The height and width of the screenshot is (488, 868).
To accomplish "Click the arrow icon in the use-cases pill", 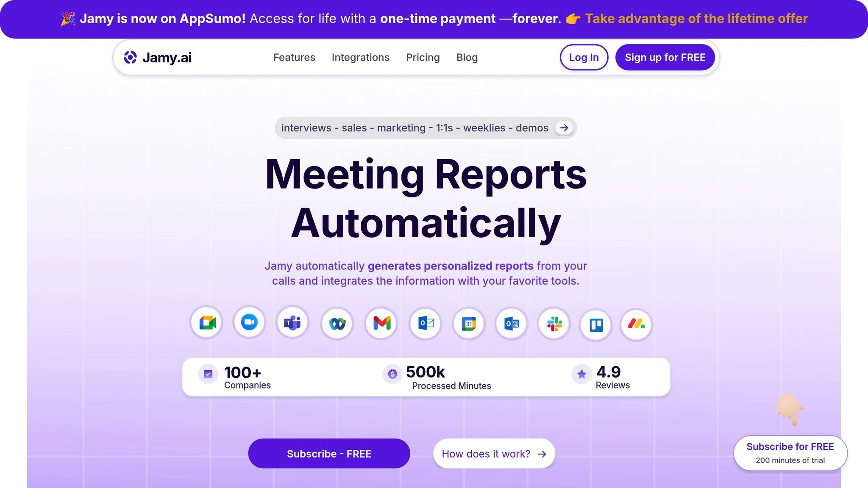I will pos(564,128).
